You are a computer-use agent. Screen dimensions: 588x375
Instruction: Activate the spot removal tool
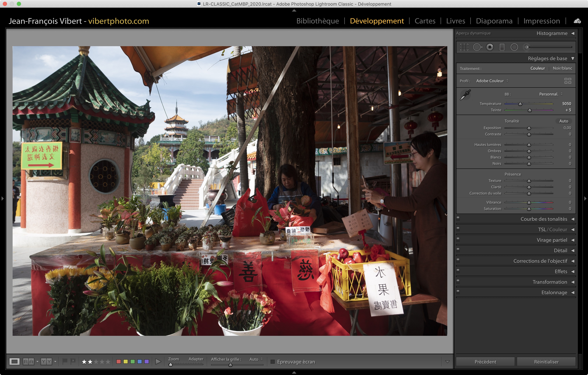pos(477,47)
